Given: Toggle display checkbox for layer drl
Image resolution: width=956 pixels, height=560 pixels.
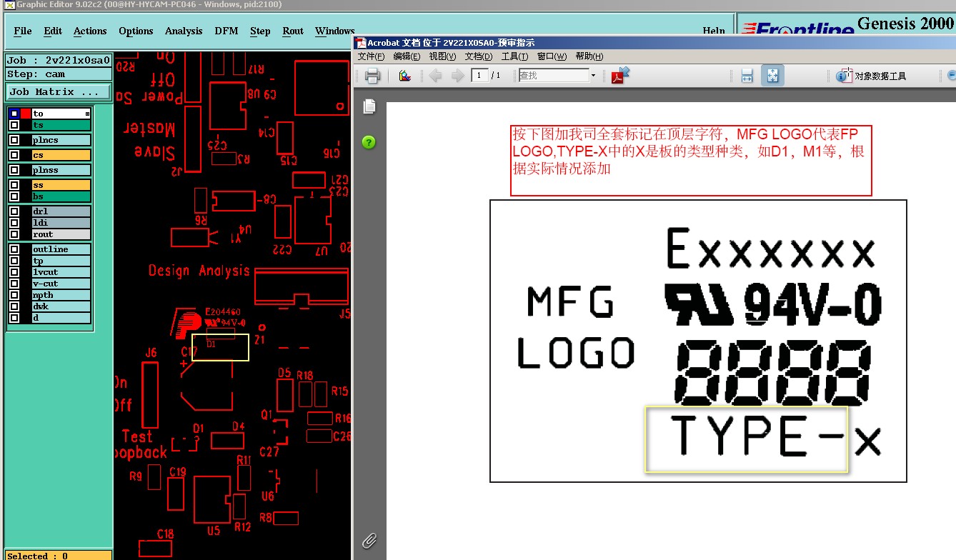Looking at the screenshot, I should coord(14,211).
